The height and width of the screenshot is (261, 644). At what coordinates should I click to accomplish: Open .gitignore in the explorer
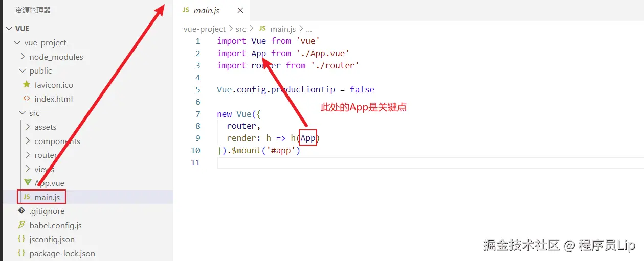click(47, 211)
